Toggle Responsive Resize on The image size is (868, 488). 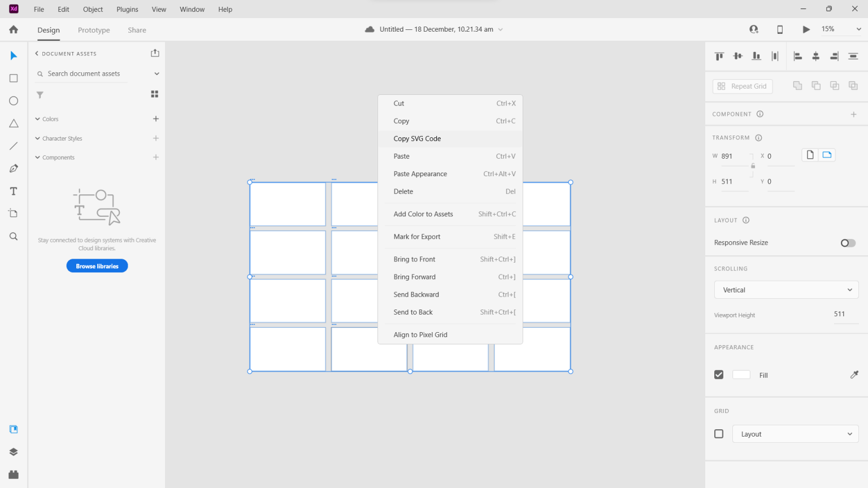[848, 243]
